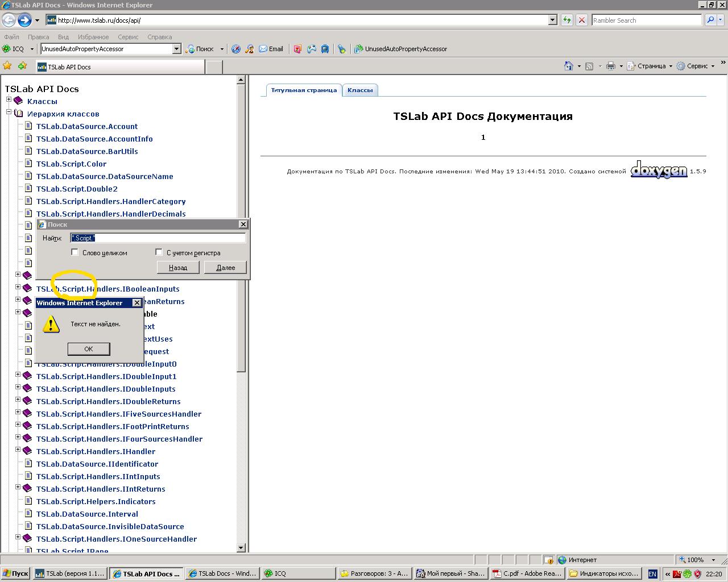Click OK in the 'Текст не найден' dialog
Viewport: 728px width, 582px height.
[89, 349]
